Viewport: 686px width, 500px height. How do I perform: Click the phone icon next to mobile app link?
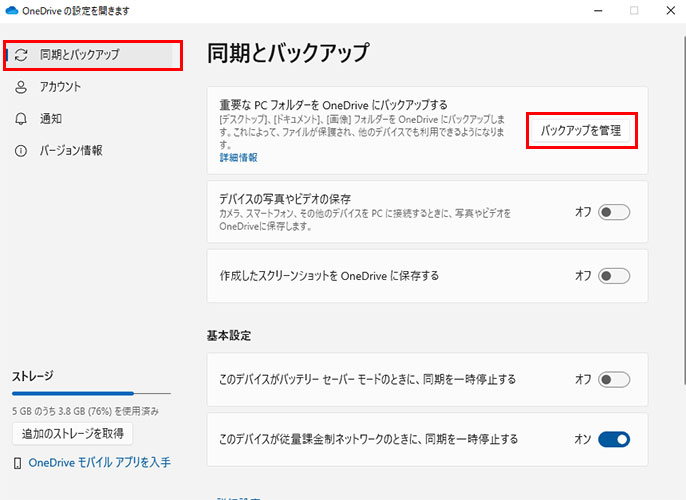(x=17, y=463)
